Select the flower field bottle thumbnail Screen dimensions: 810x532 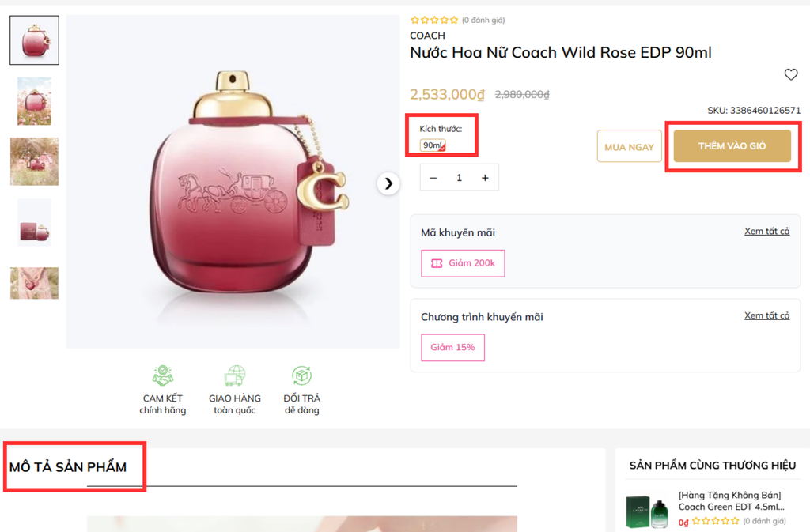tap(35, 101)
